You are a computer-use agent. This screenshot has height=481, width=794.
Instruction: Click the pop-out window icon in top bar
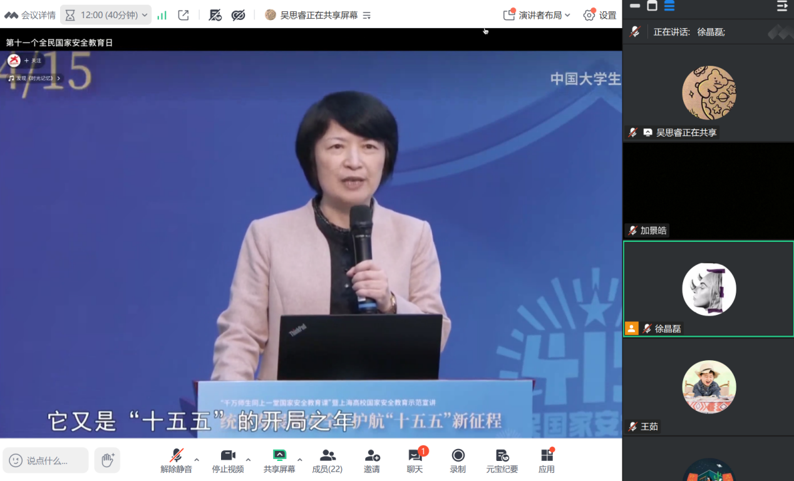(x=183, y=15)
